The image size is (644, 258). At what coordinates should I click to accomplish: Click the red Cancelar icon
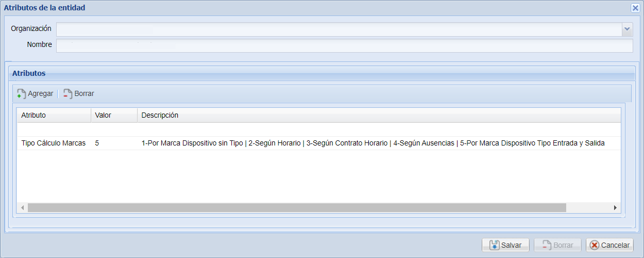(x=595, y=245)
